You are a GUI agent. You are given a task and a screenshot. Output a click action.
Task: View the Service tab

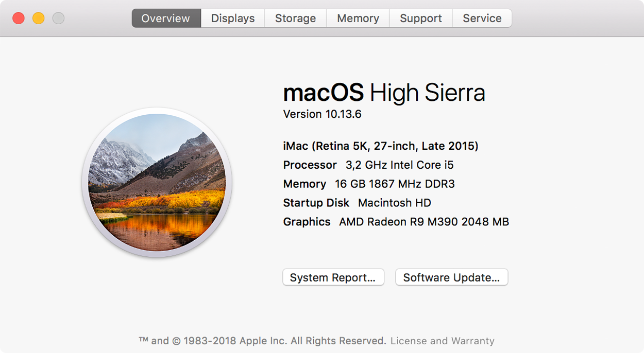tap(482, 18)
